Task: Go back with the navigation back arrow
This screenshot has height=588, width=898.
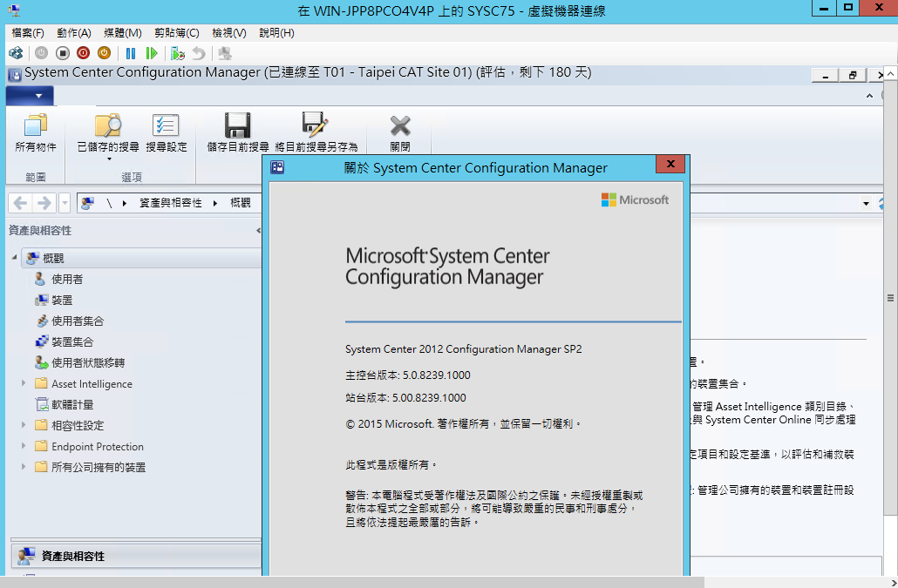Action: pos(21,203)
